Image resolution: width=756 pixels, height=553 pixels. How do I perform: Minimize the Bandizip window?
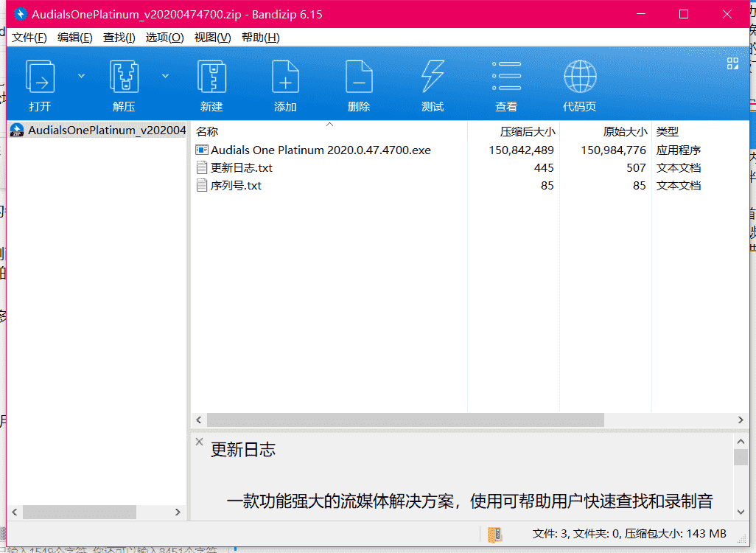[x=641, y=14]
